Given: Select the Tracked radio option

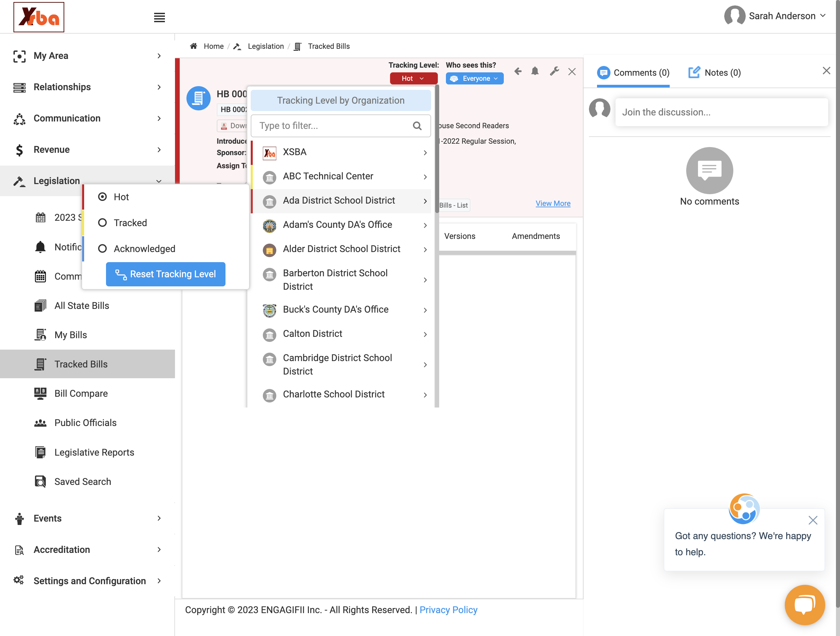Looking at the screenshot, I should (x=102, y=222).
